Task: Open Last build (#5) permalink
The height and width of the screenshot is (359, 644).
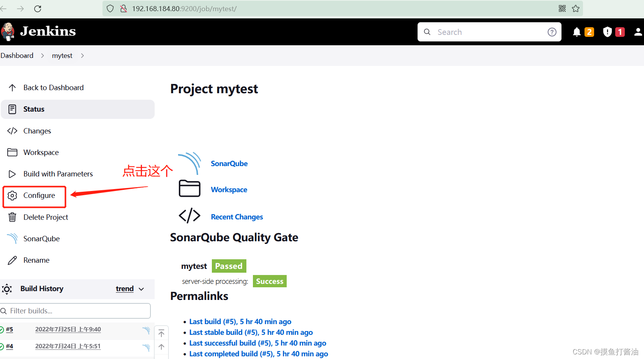Action: [x=240, y=321]
